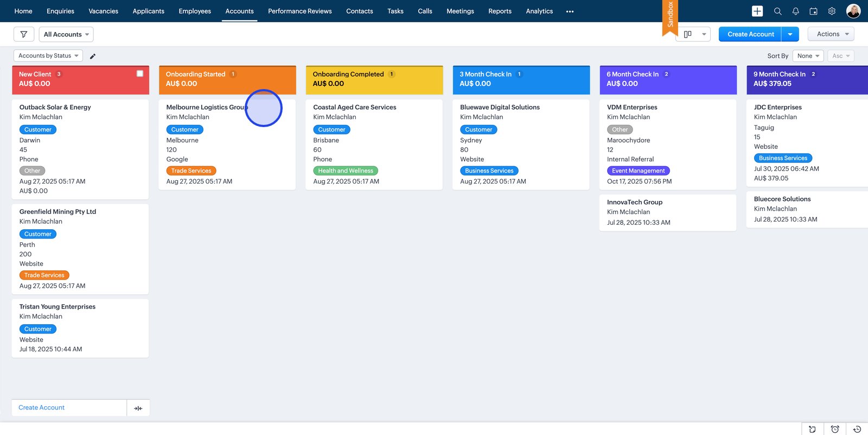The width and height of the screenshot is (868, 435).
Task: Click the pencil edit icon beside Accounts by Status
Action: (x=93, y=56)
